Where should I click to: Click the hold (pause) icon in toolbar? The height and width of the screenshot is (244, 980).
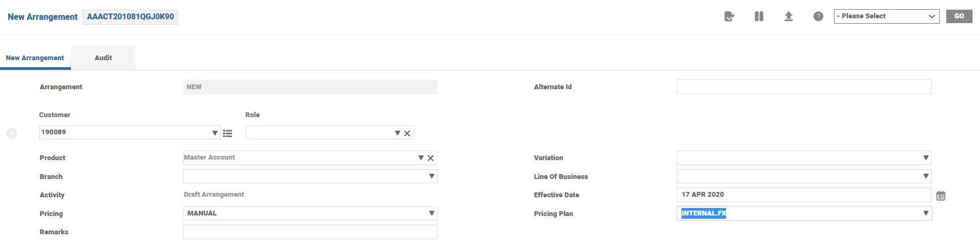coord(759,17)
